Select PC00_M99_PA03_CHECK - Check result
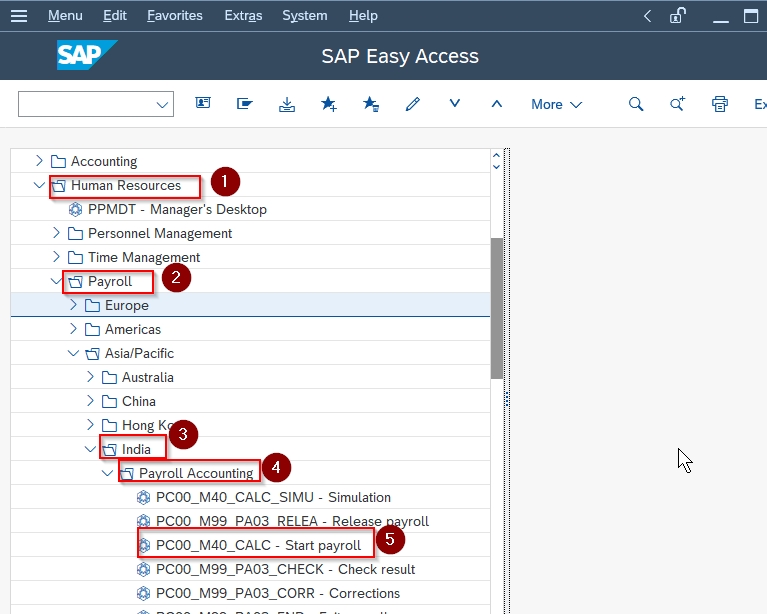 point(285,569)
